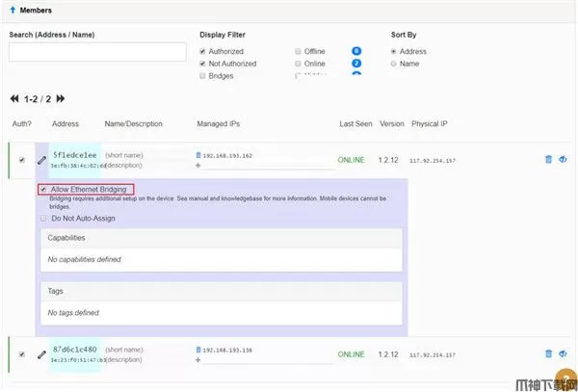Click short name field of 5f1edce1ee

click(x=123, y=155)
